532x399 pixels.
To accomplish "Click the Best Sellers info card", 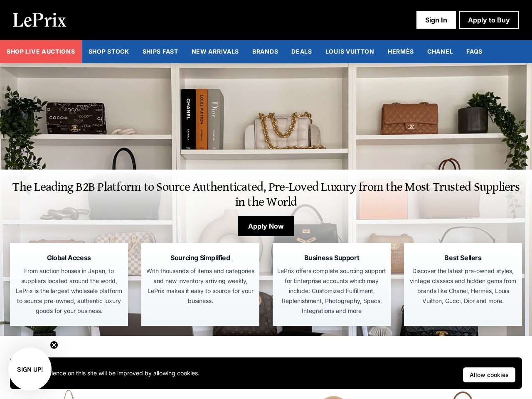I will 463,284.
